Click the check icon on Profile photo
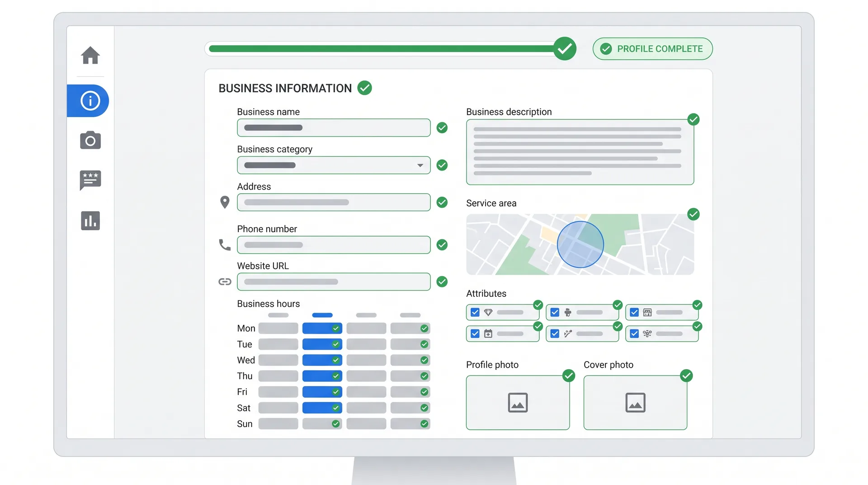 [x=569, y=376]
